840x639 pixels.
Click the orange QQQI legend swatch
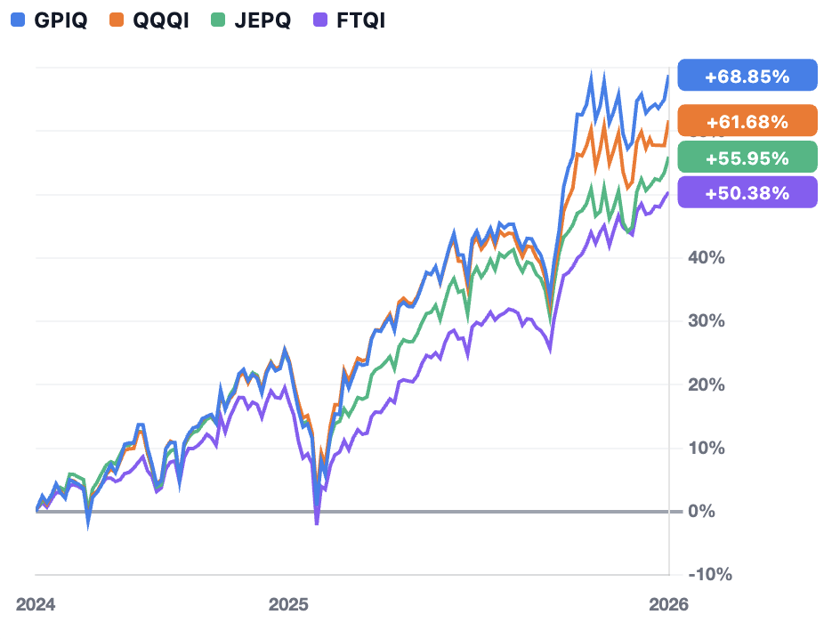point(117,20)
